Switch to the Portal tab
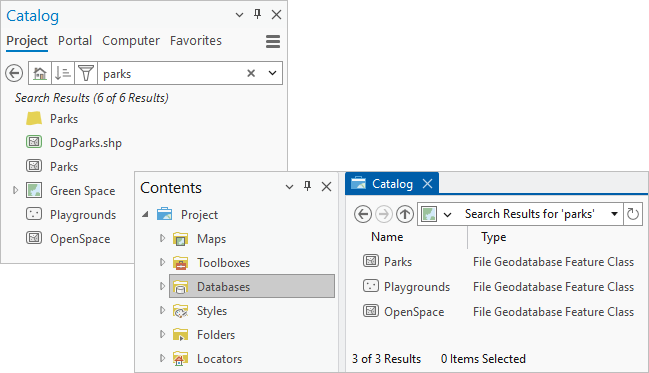This screenshot has height=373, width=649. point(75,41)
